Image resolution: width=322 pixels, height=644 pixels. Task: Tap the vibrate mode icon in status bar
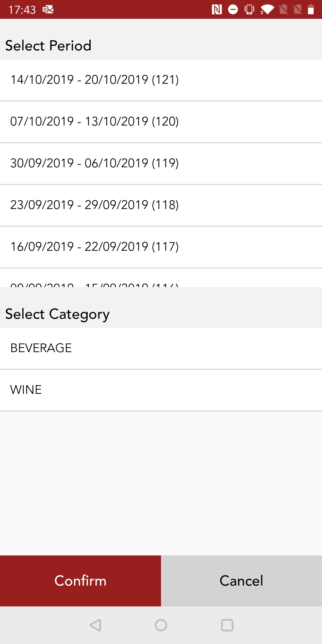(249, 10)
